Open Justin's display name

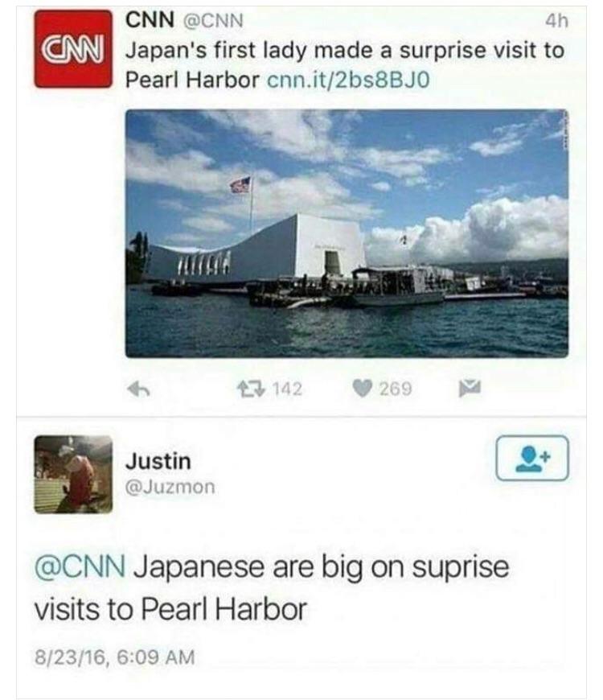(158, 461)
